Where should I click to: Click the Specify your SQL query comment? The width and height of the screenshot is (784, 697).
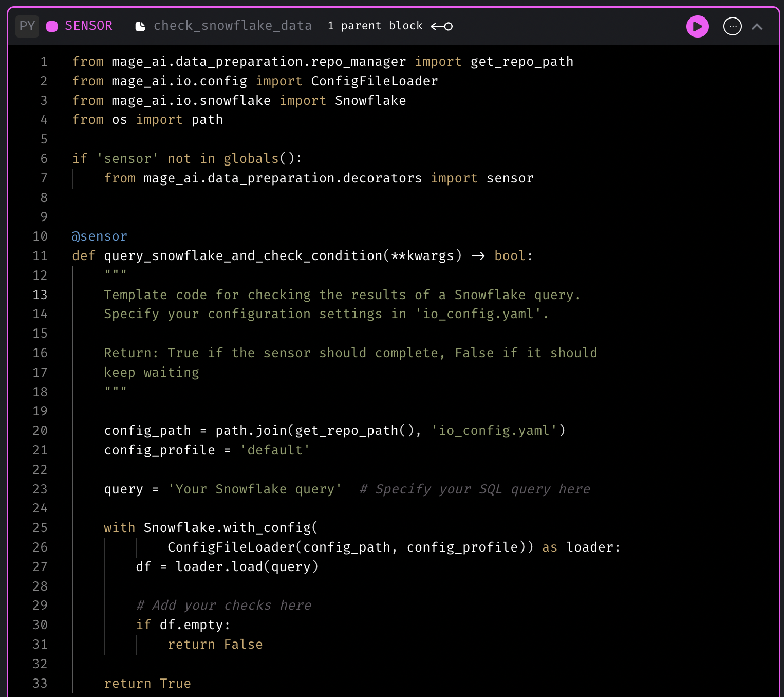(475, 489)
